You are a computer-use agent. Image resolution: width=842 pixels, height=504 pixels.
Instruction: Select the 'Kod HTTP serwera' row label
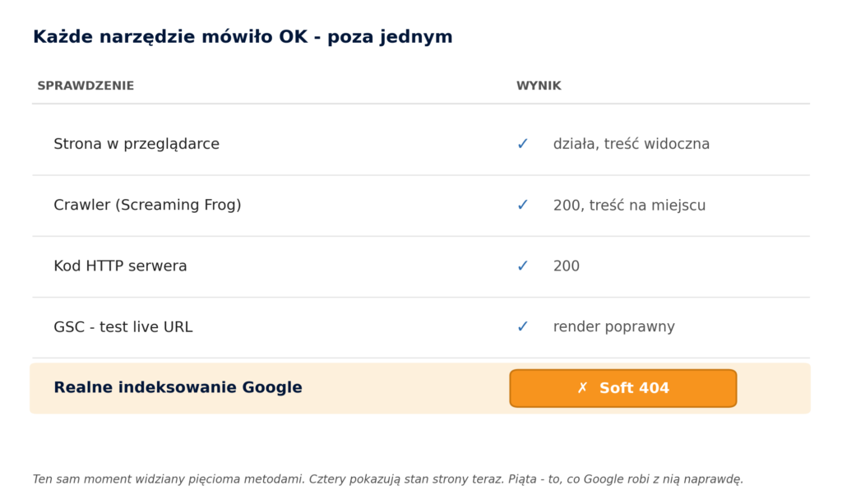[120, 266]
